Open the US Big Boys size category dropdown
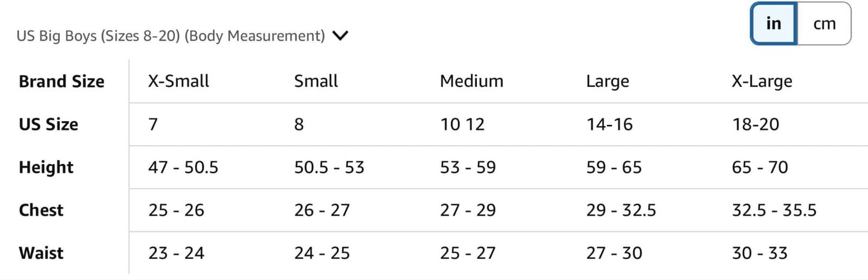This screenshot has width=868, height=280. pyautogui.click(x=171, y=36)
